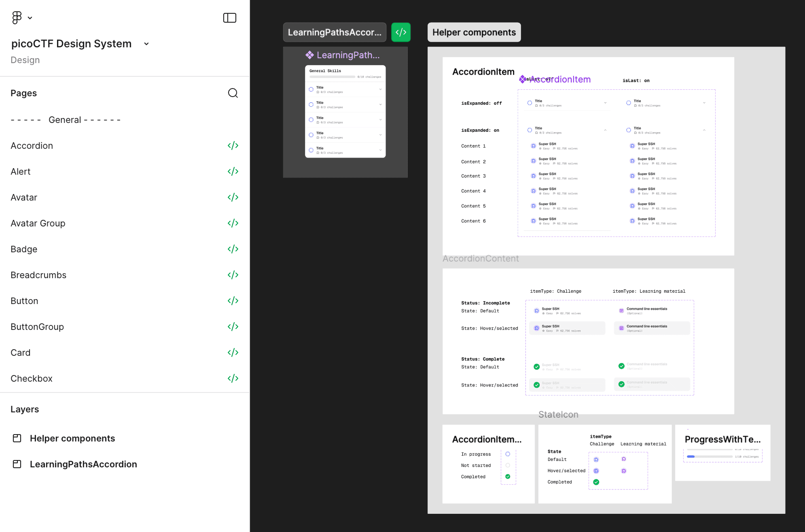The image size is (805, 532).
Task: Click the Not started empty circle icon
Action: click(508, 465)
